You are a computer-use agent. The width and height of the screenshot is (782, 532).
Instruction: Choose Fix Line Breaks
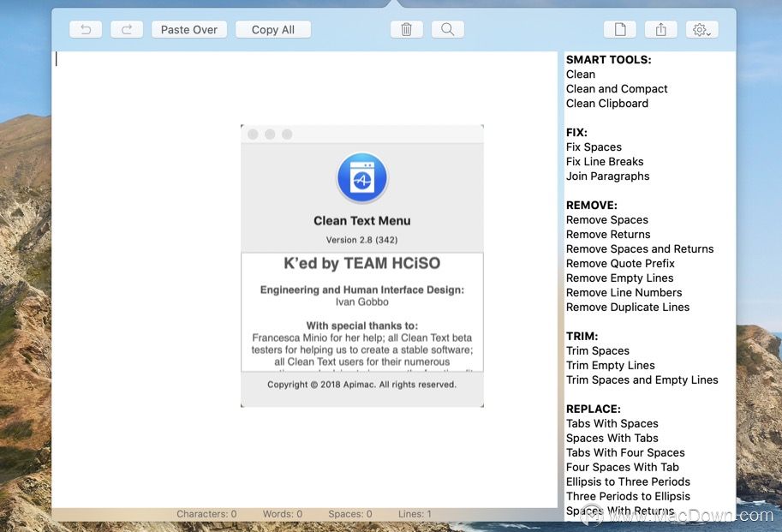click(x=605, y=162)
